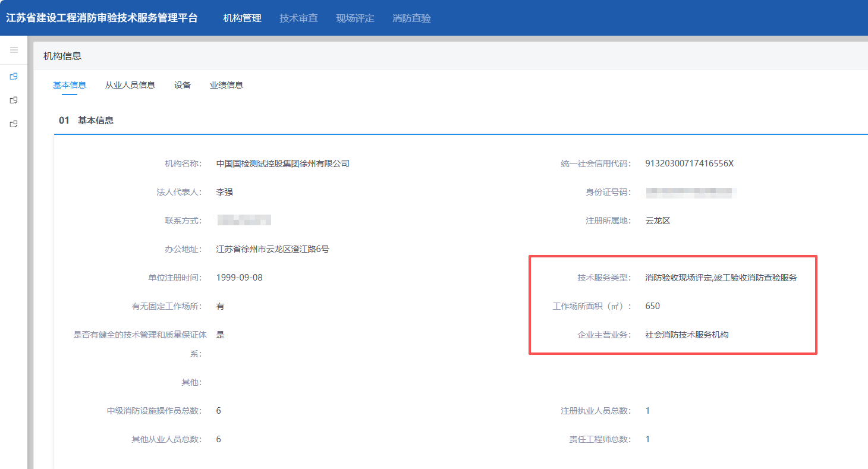This screenshot has width=868, height=469.
Task: Click the 机构信息 panel header
Action: tap(62, 56)
